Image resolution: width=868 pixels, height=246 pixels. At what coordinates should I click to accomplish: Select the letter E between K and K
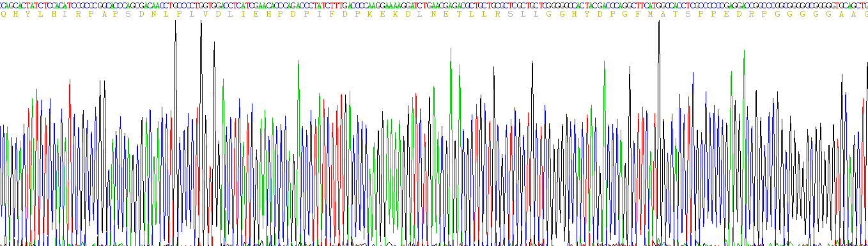(x=382, y=14)
